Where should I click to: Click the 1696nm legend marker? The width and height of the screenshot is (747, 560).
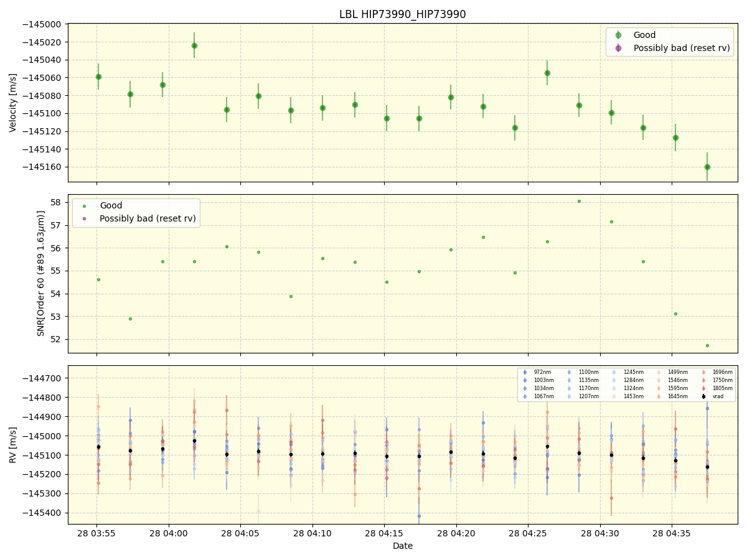(704, 372)
